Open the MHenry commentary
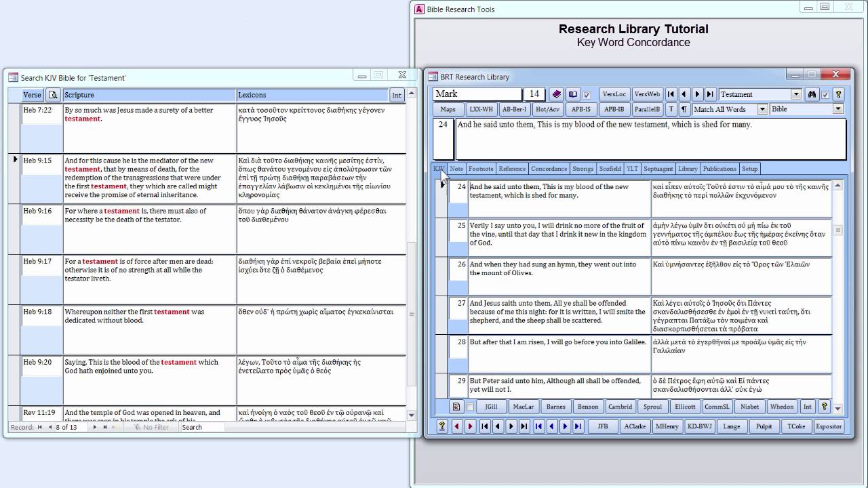 point(667,426)
